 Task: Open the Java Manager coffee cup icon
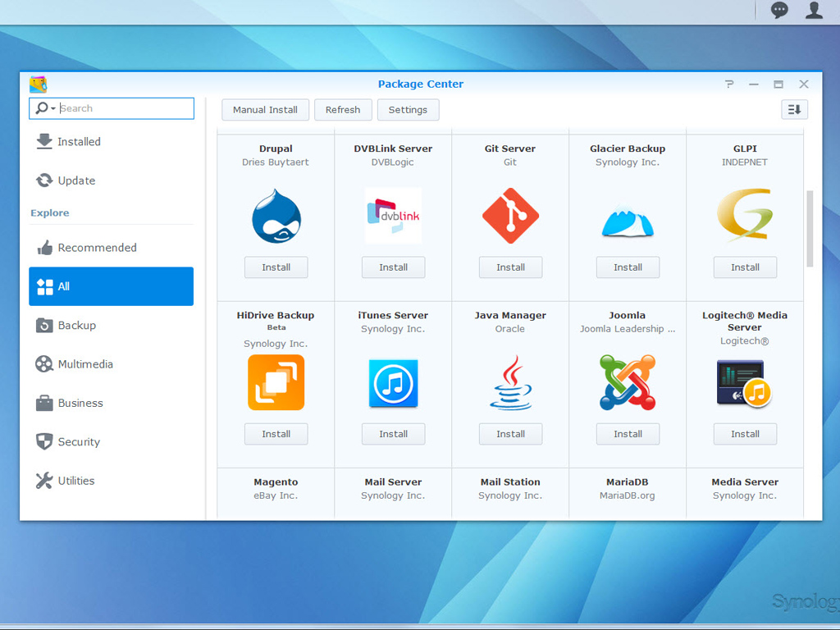(x=510, y=382)
